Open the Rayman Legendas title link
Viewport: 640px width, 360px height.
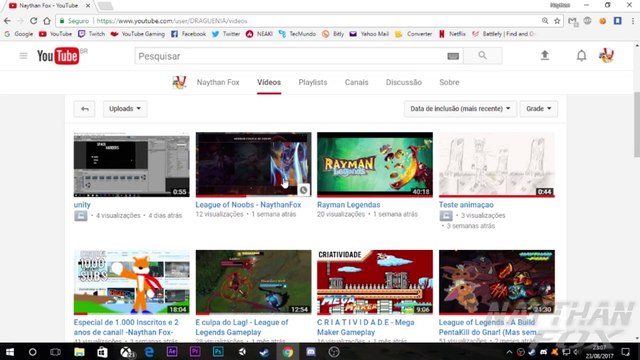(349, 205)
